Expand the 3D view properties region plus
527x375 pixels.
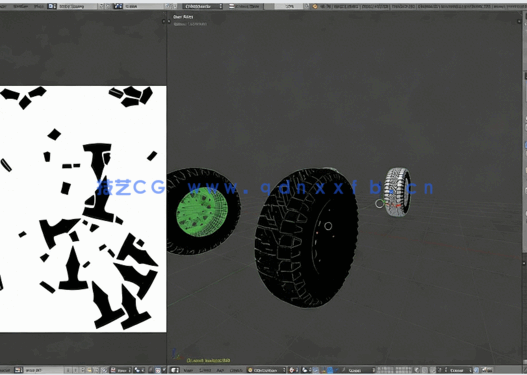point(519,22)
